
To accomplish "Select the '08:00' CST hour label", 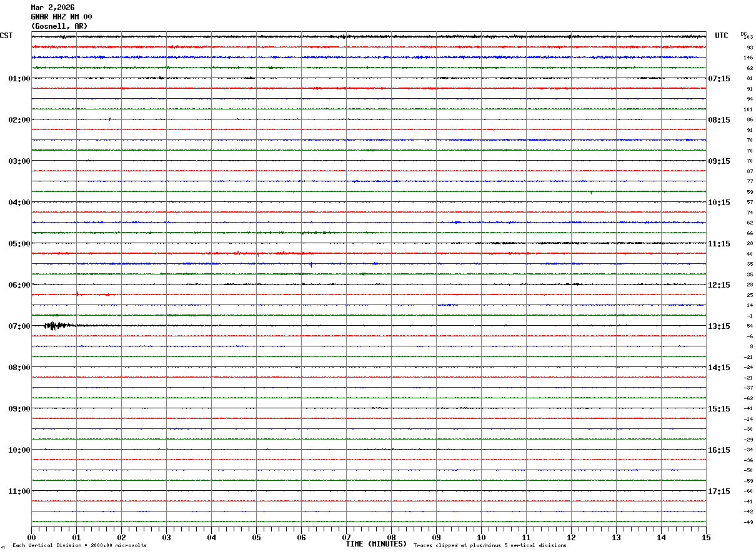I will (x=19, y=368).
